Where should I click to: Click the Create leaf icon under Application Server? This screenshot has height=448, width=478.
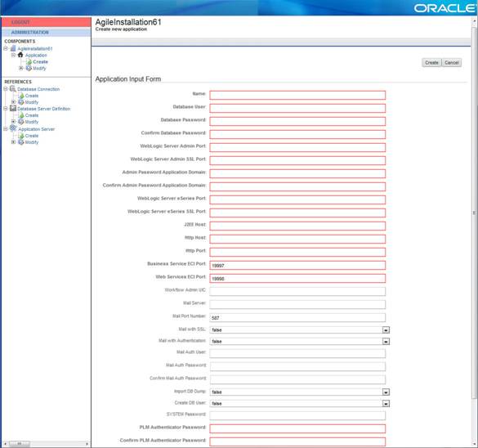tap(21, 136)
